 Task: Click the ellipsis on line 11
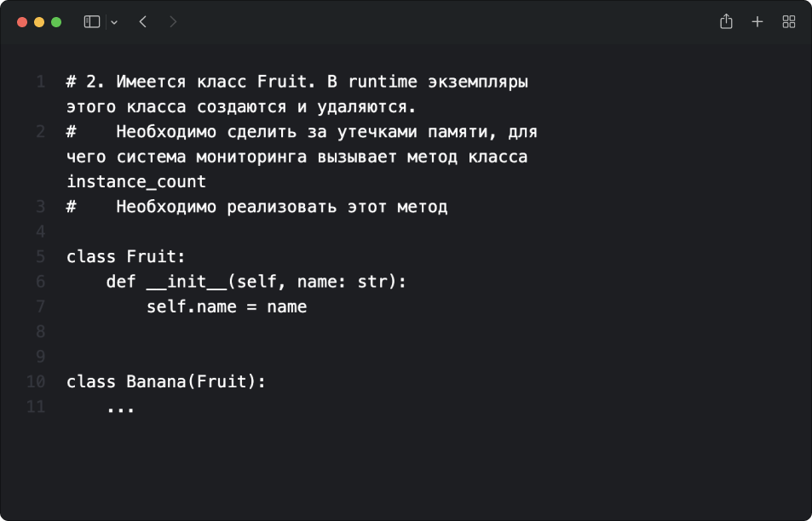point(120,408)
